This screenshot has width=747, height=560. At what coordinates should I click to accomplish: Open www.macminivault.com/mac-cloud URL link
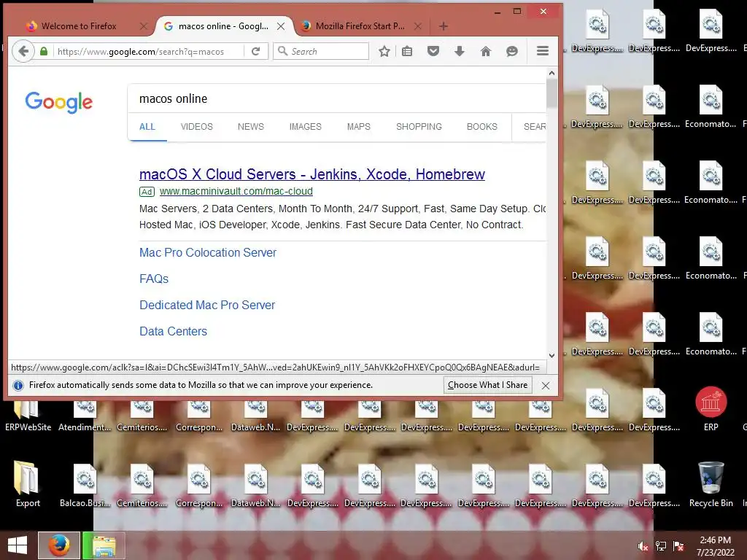coord(236,192)
